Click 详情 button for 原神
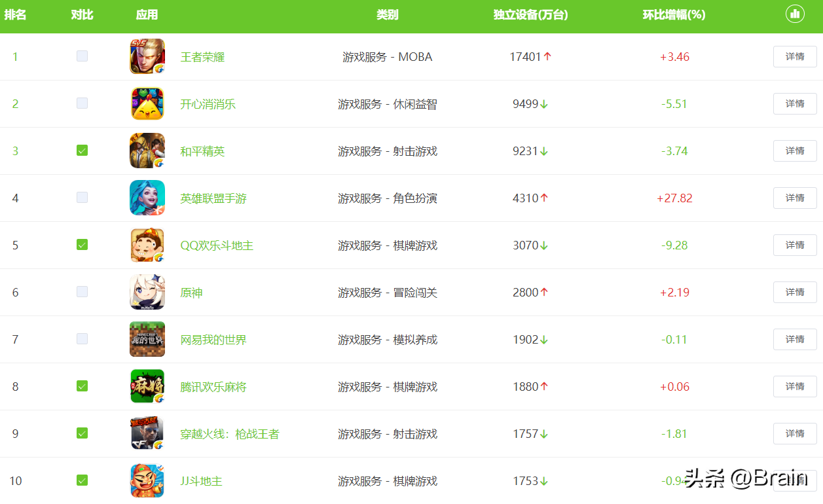Image resolution: width=823 pixels, height=504 pixels. coord(795,292)
